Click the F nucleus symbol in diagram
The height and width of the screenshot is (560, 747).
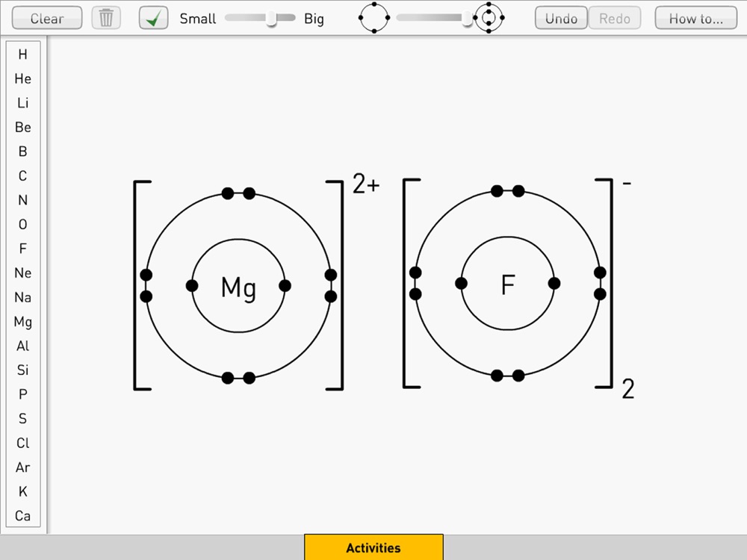[x=508, y=284]
